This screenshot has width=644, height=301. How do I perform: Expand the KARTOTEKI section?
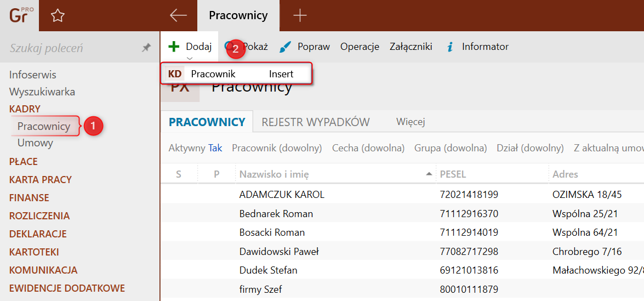(34, 252)
